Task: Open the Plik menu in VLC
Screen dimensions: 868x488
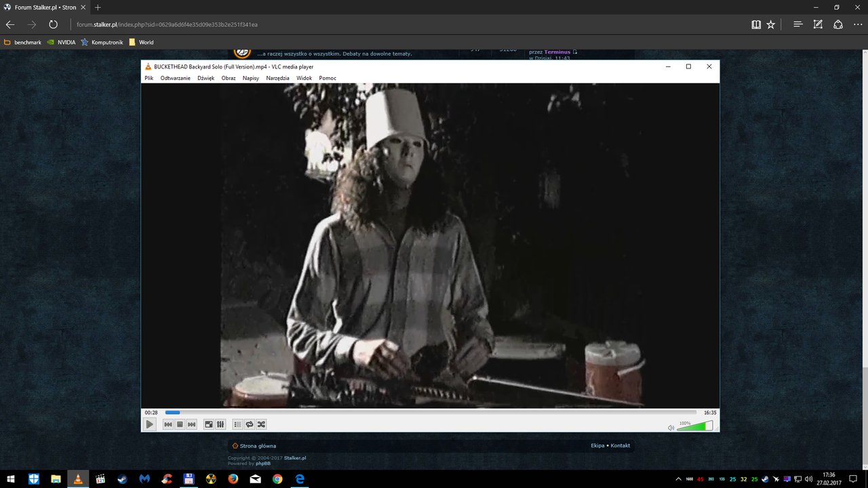Action: (x=149, y=78)
